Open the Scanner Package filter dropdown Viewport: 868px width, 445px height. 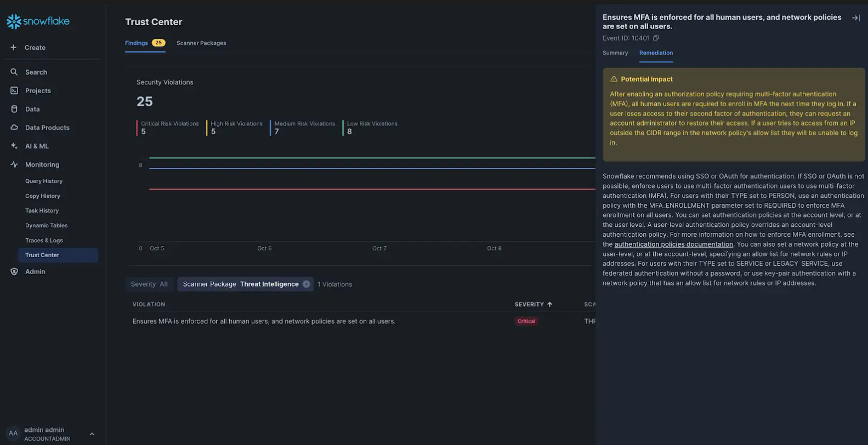click(x=245, y=284)
